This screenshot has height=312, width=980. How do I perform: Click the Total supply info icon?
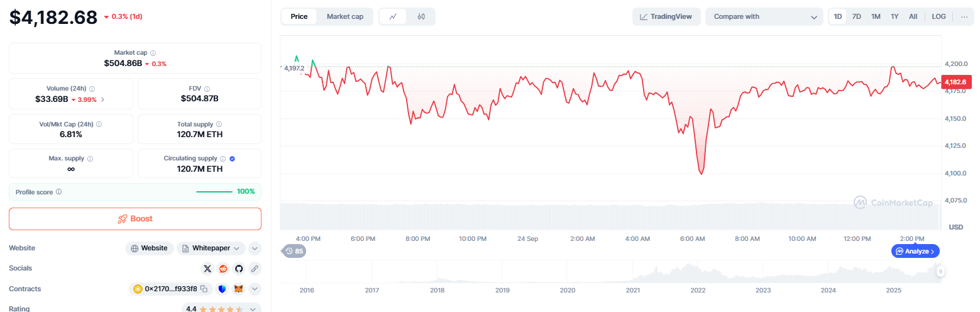tap(219, 125)
